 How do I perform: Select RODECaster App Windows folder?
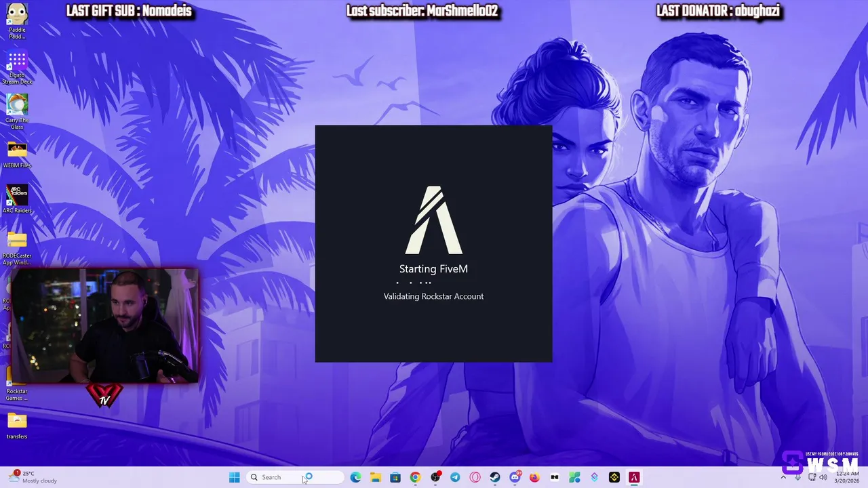(x=17, y=248)
